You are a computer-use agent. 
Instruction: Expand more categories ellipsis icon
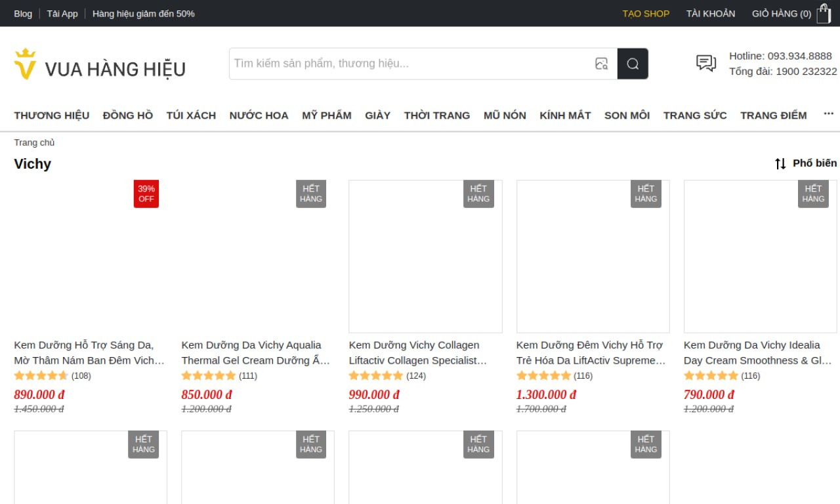(829, 114)
